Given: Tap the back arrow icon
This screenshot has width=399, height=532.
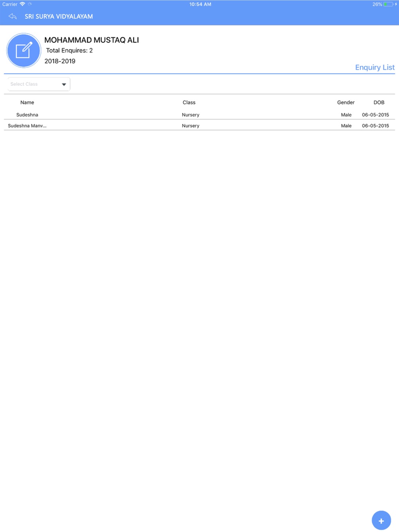Looking at the screenshot, I should [x=12, y=16].
